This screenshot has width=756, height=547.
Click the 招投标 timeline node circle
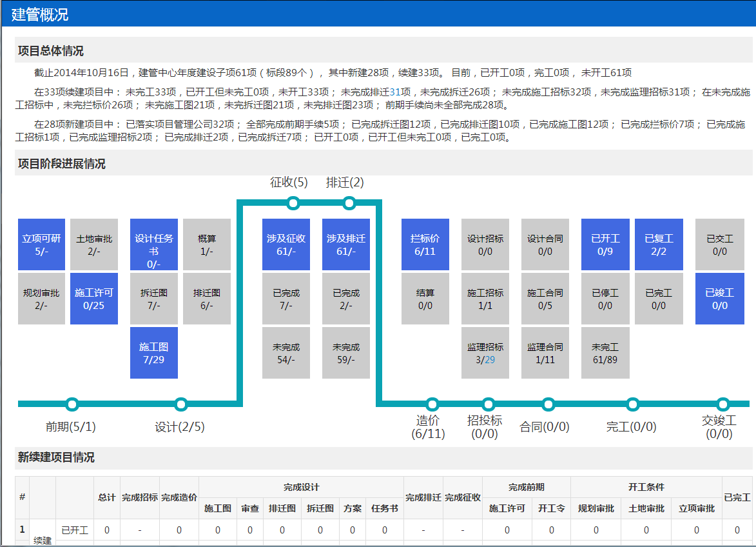[x=485, y=404]
